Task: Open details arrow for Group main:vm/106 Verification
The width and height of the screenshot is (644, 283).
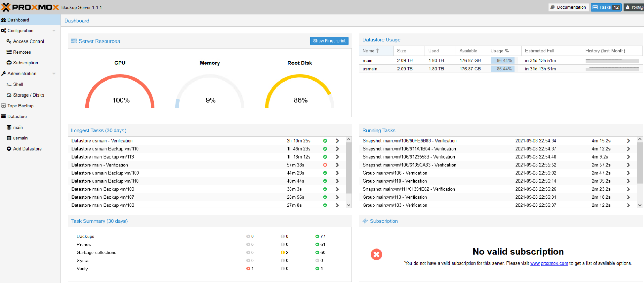Action: click(628, 173)
